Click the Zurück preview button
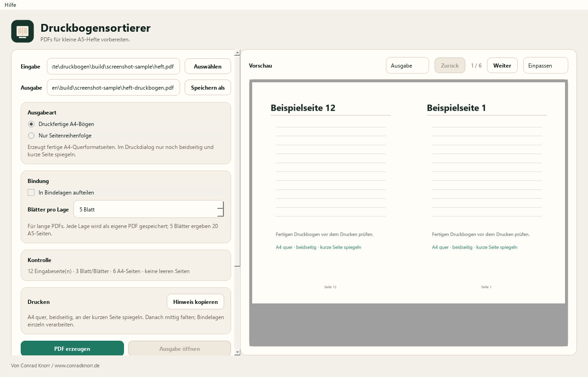 [450, 65]
